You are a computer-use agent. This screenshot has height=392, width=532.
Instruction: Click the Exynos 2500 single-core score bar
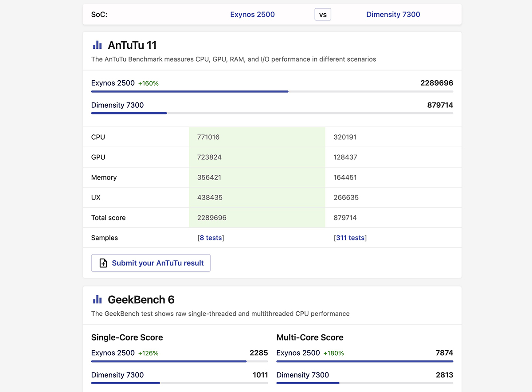[180, 361]
